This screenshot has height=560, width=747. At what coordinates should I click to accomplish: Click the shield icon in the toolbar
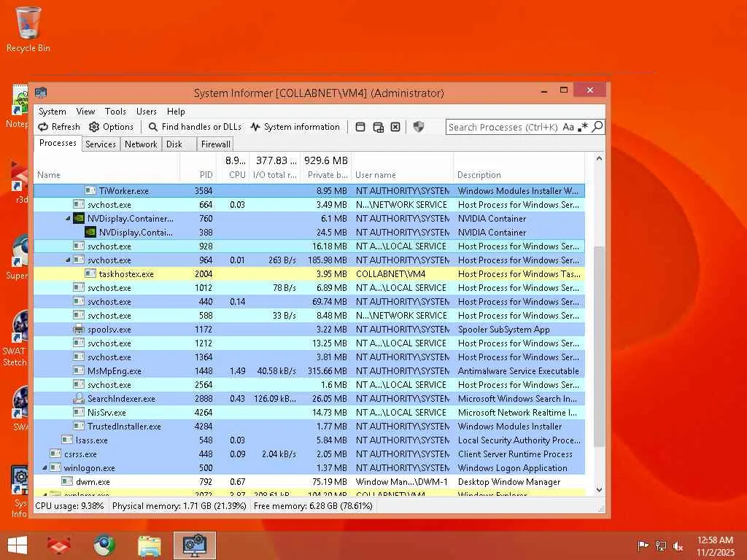click(x=418, y=127)
